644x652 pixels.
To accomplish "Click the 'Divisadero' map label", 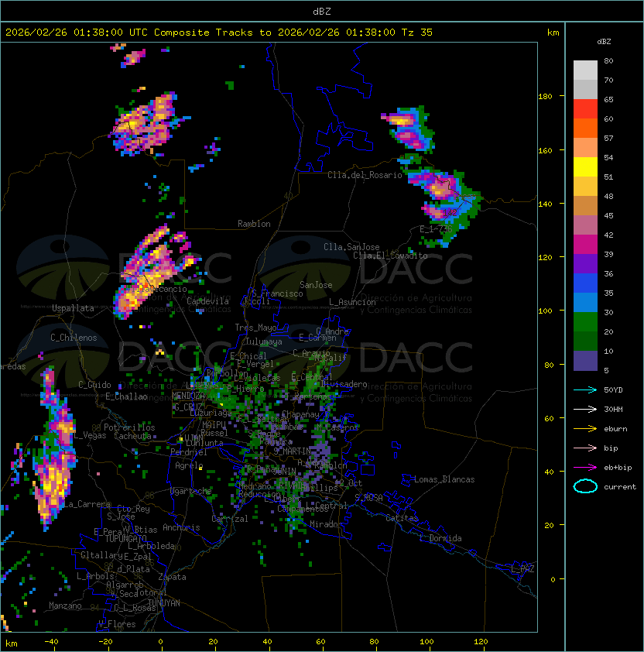I will pos(344,384).
